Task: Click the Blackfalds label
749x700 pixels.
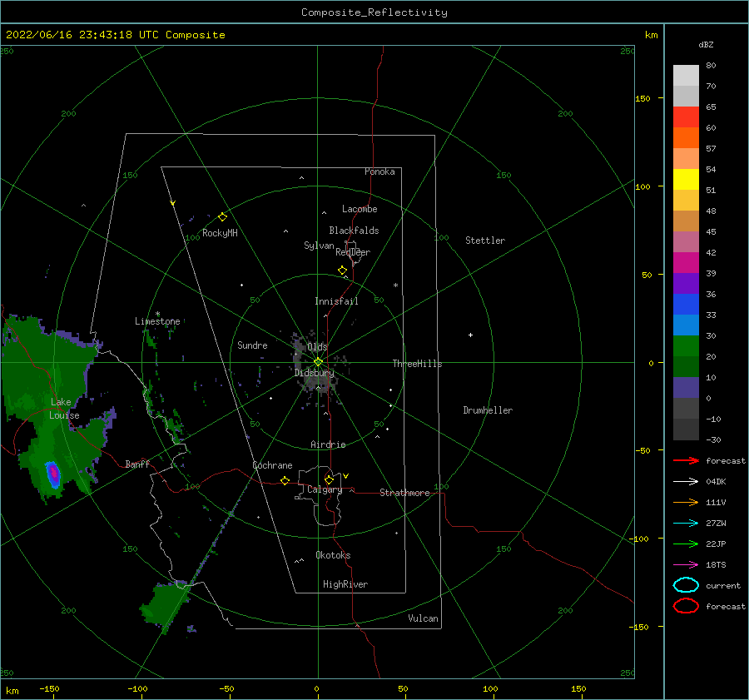Action: click(x=354, y=231)
